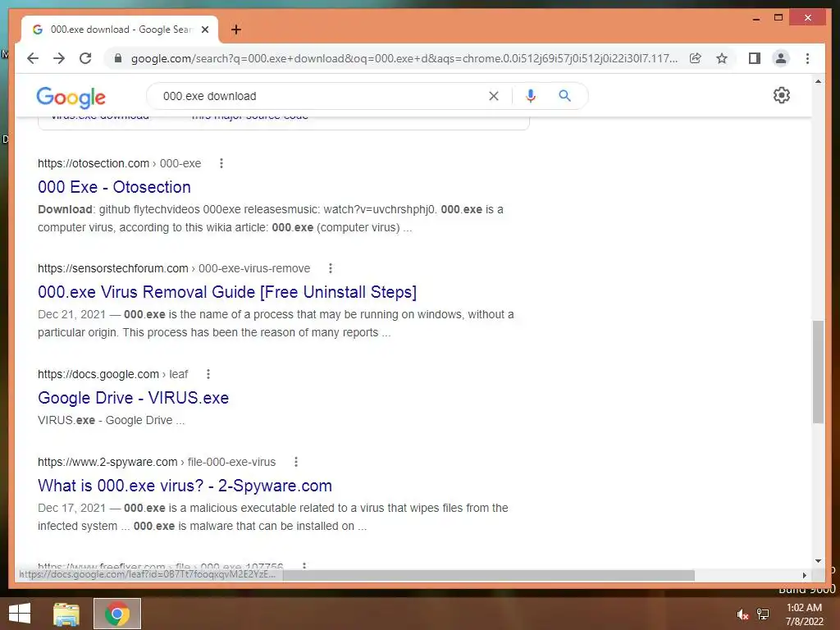Open Chrome side panel
This screenshot has width=840, height=630.
click(755, 58)
